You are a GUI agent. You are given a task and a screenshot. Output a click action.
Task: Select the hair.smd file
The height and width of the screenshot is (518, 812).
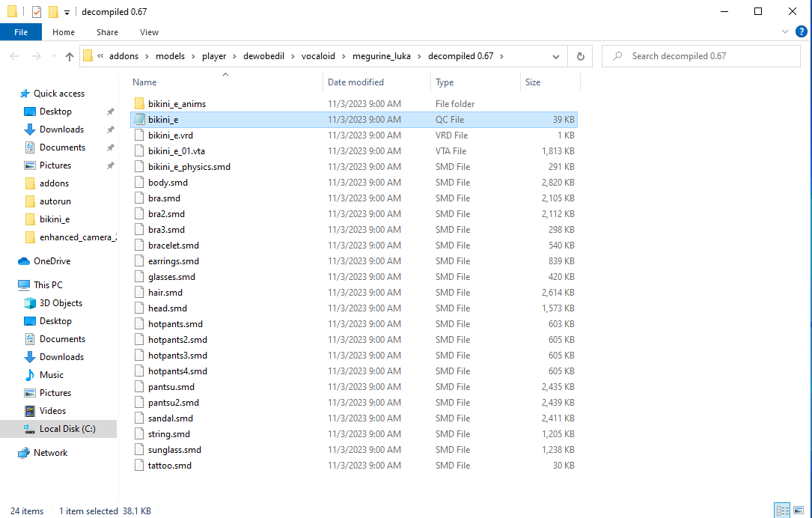point(165,293)
